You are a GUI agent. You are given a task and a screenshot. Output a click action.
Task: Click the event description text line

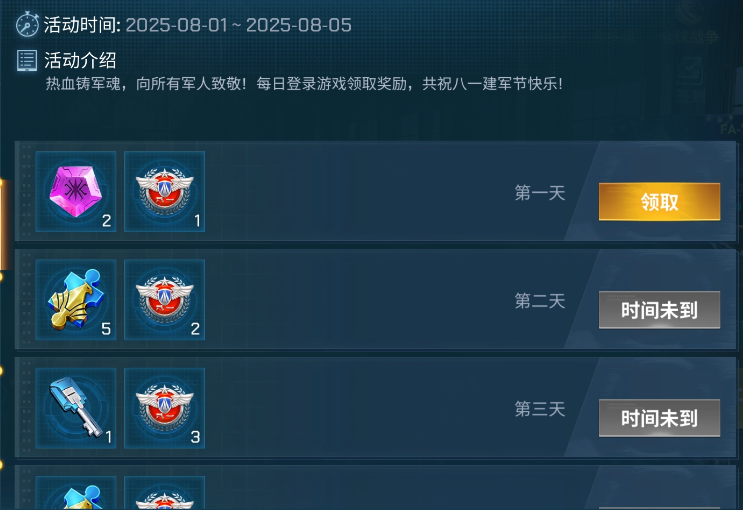304,84
